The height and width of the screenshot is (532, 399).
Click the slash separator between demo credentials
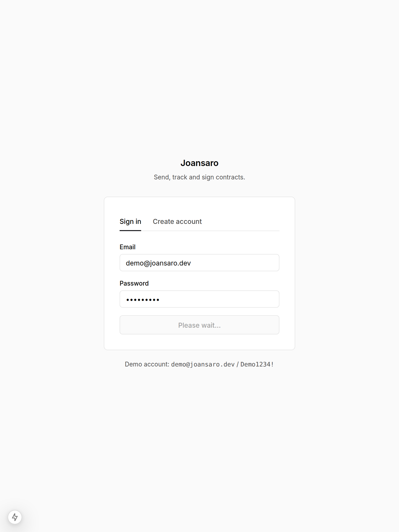pos(238,364)
